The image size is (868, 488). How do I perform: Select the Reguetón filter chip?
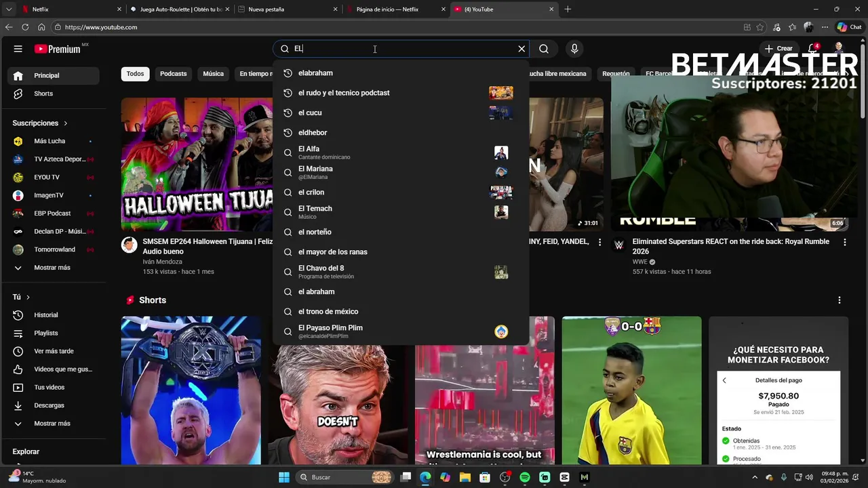pos(616,74)
